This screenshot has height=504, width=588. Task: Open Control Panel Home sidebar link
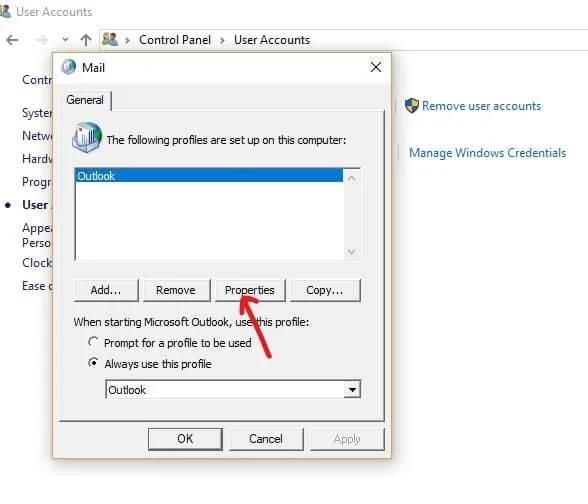37,80
